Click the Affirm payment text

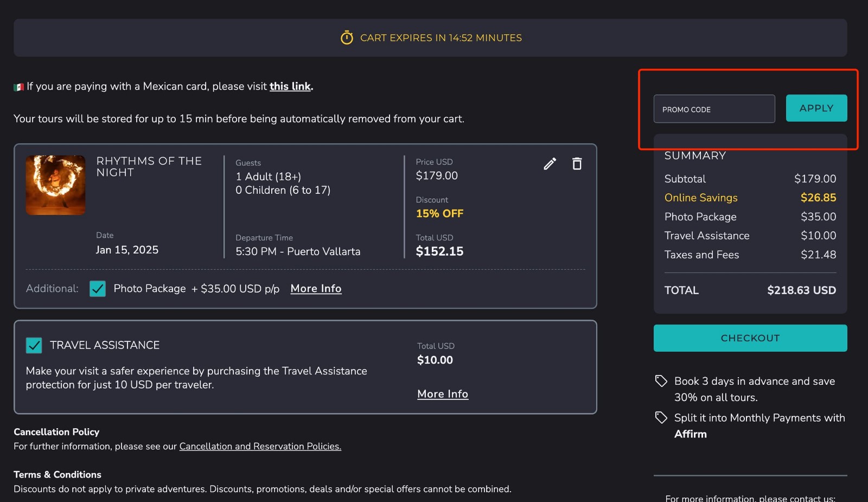pos(691,434)
